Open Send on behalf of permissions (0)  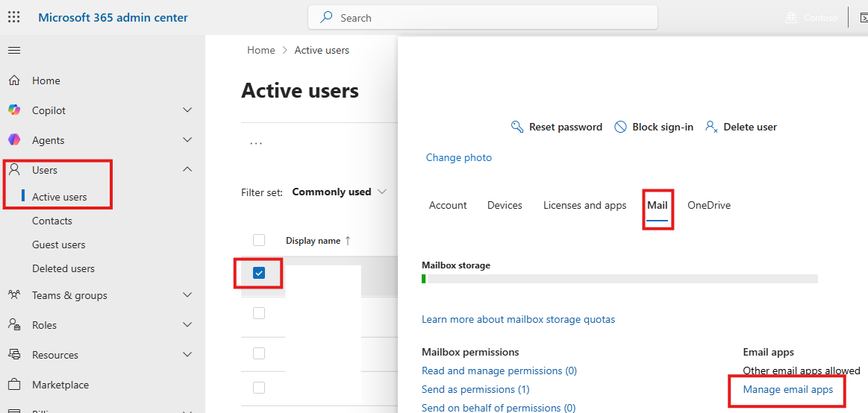pyautogui.click(x=499, y=408)
